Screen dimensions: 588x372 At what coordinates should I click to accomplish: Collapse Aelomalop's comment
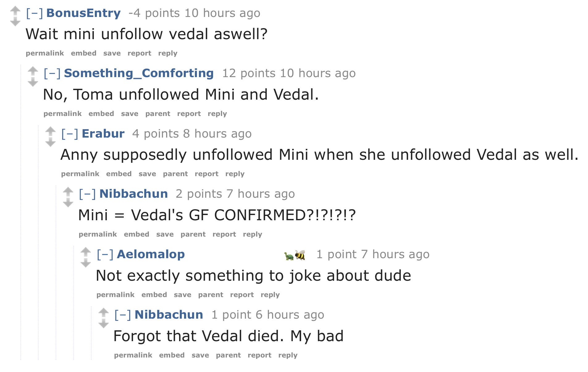[105, 254]
